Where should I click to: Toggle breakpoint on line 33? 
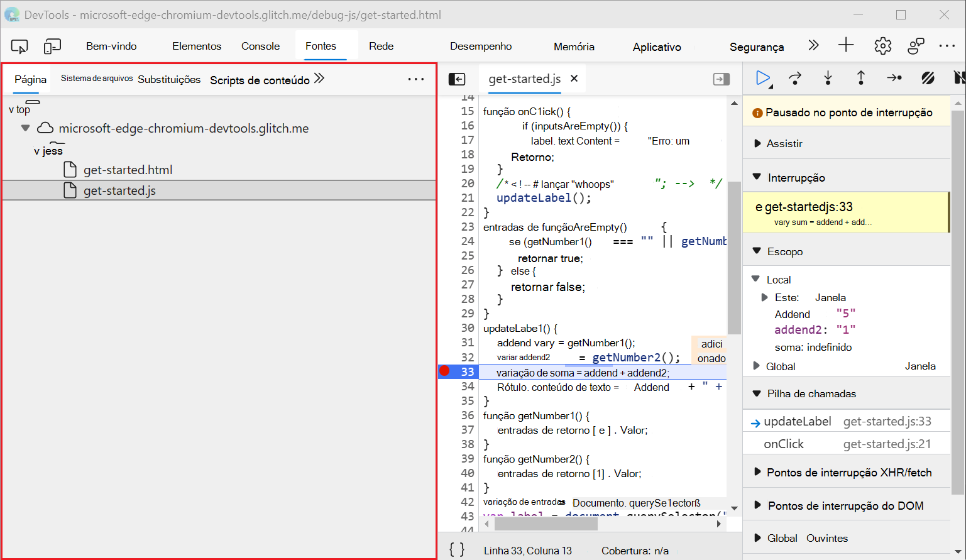pos(468,371)
